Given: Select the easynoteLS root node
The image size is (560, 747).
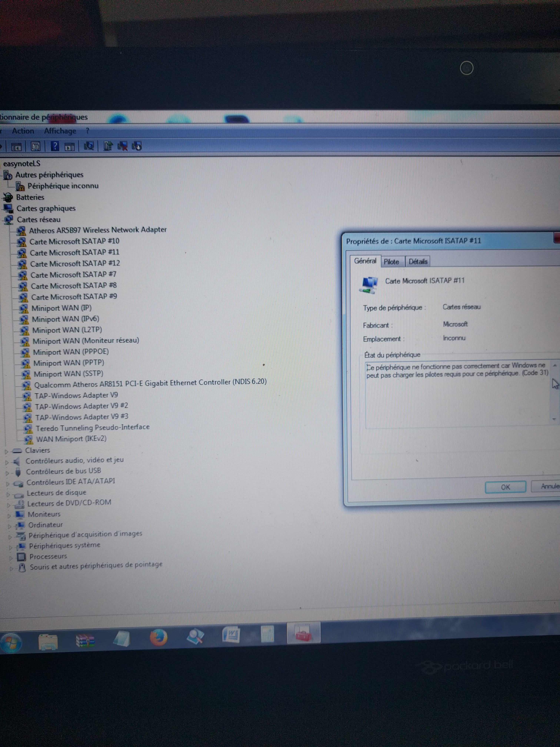Looking at the screenshot, I should [22, 163].
